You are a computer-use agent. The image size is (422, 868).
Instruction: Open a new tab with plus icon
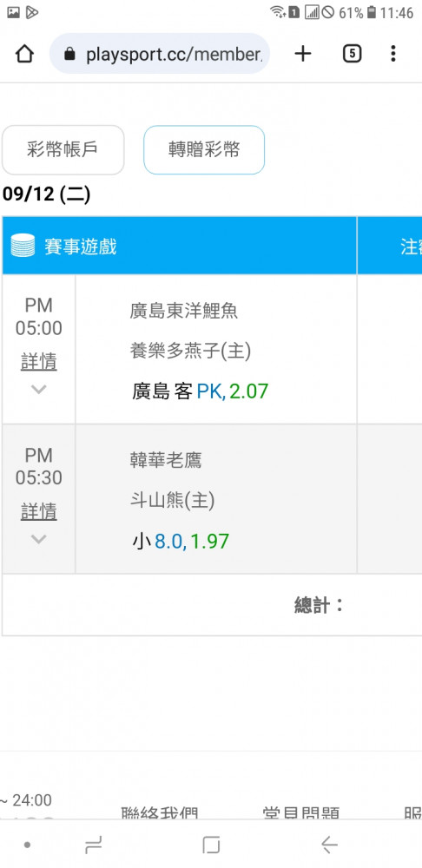302,54
